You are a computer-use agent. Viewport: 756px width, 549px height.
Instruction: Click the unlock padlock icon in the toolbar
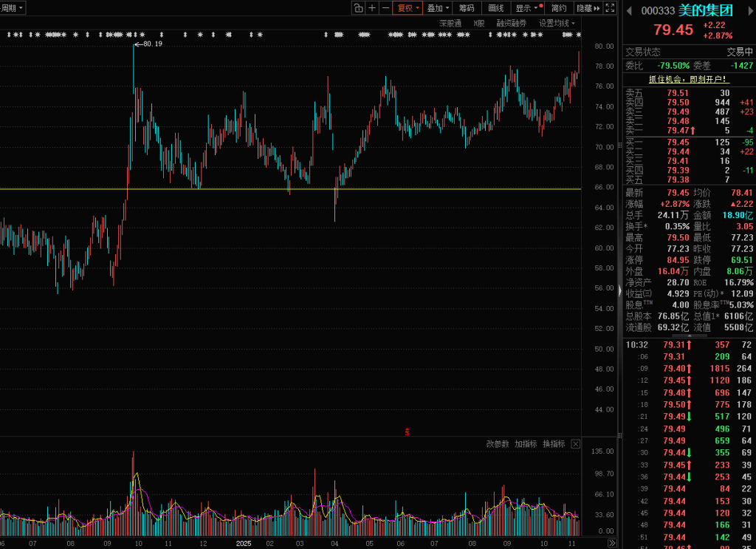[358, 8]
